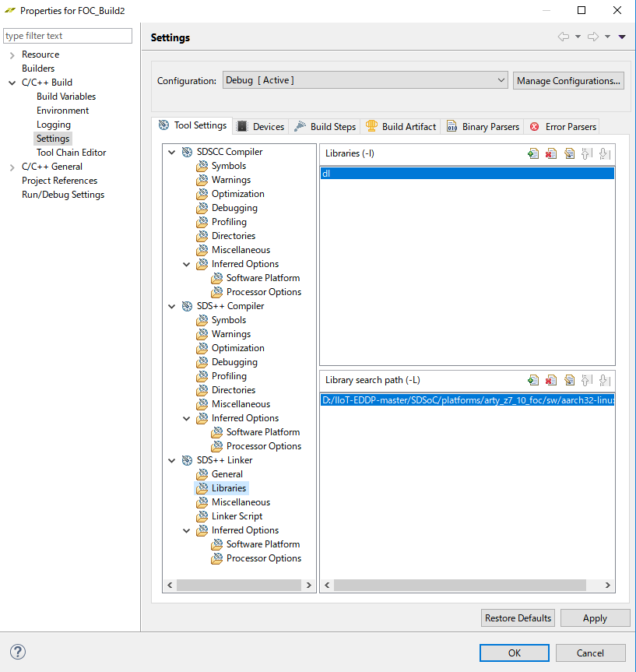This screenshot has height=672, width=636.
Task: Delete the selected library from Libraries (-l)
Action: [551, 153]
